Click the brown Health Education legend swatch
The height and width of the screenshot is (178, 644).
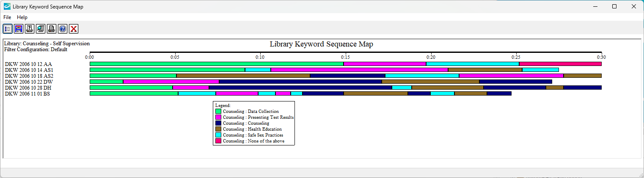pos(218,129)
